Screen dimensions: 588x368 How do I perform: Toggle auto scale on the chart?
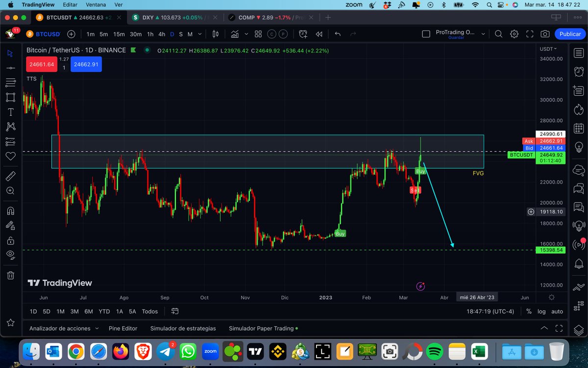(557, 311)
